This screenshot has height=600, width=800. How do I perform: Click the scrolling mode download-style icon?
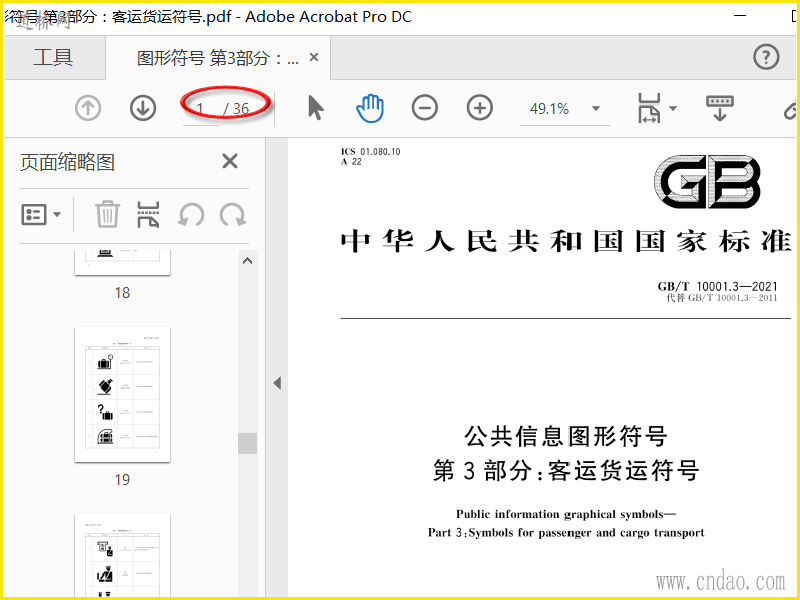click(x=719, y=108)
